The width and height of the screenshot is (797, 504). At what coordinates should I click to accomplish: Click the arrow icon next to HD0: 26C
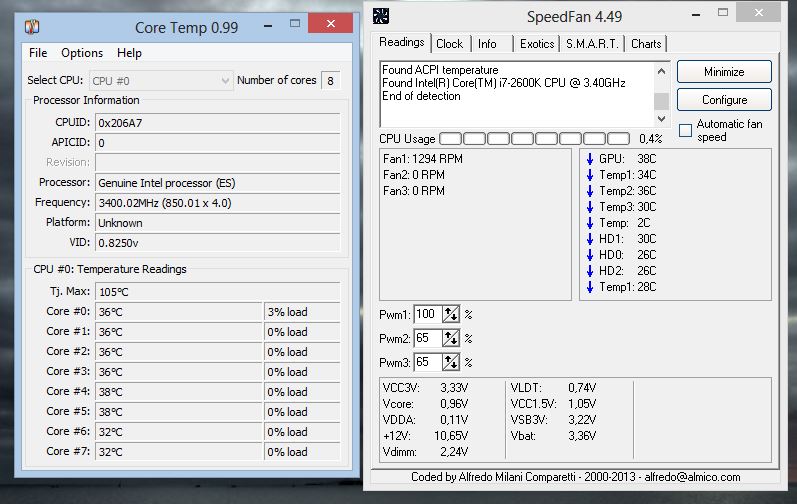(x=590, y=255)
